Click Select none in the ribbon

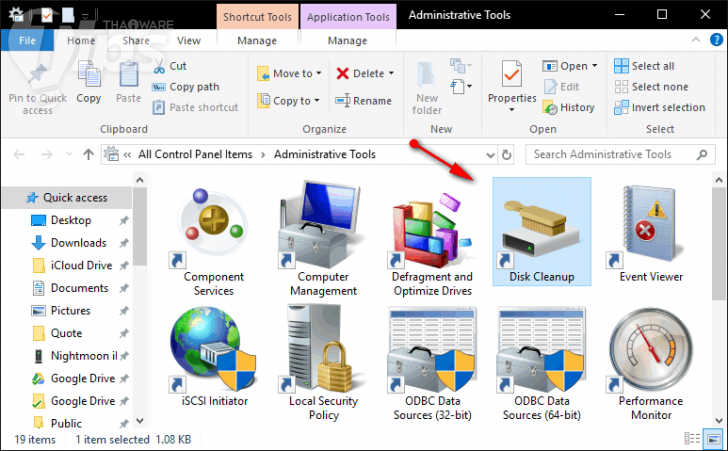(x=651, y=87)
